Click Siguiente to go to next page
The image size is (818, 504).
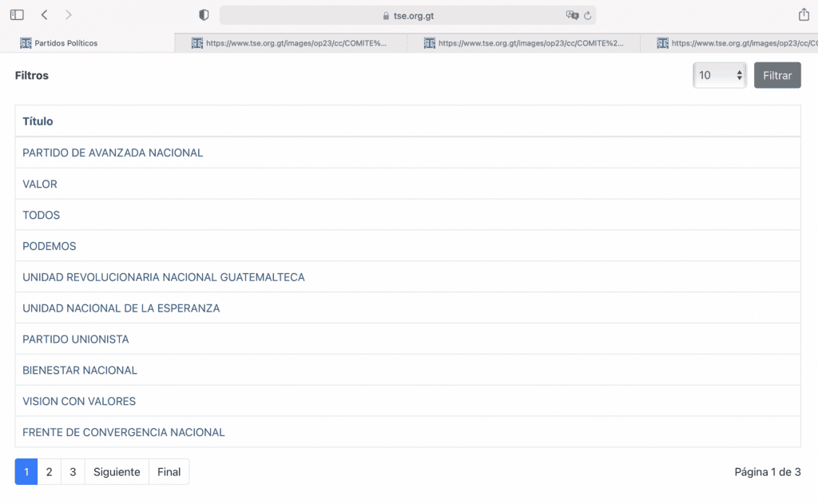point(117,472)
